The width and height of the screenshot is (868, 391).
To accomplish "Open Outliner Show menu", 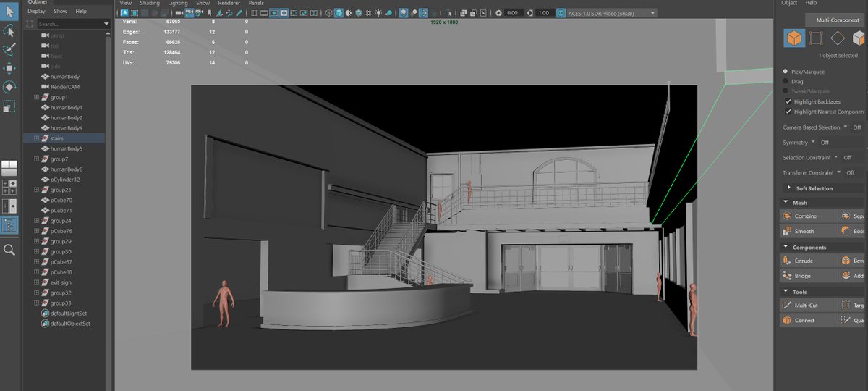I will click(x=60, y=12).
